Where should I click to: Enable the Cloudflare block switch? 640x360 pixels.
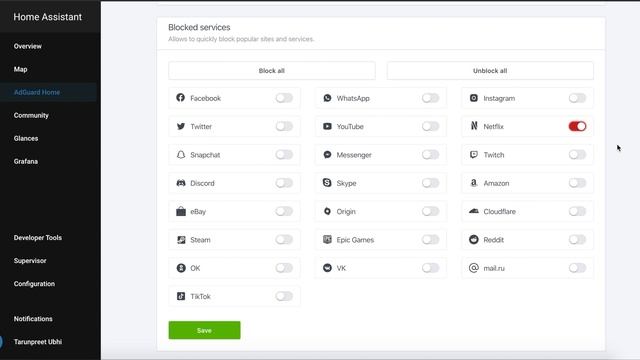[x=577, y=211]
